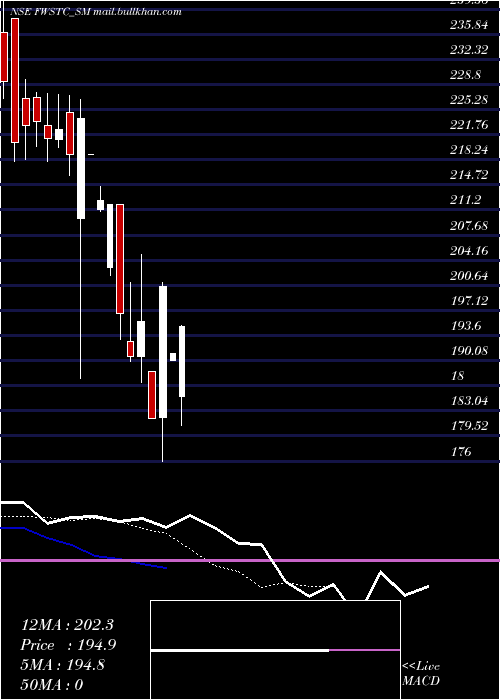Click the <<Live MACD label
Screen dimensions: 500x700
tap(421, 674)
